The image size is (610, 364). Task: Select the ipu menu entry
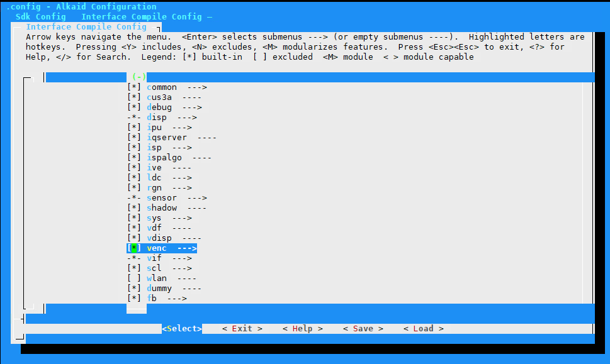[154, 128]
